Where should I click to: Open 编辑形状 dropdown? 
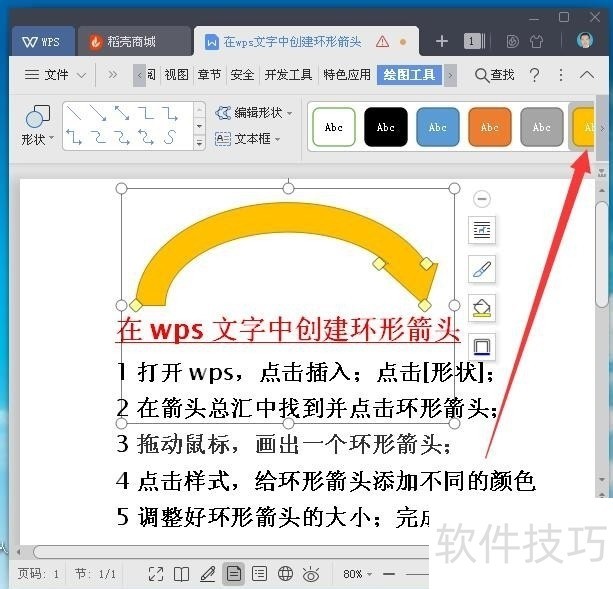254,113
